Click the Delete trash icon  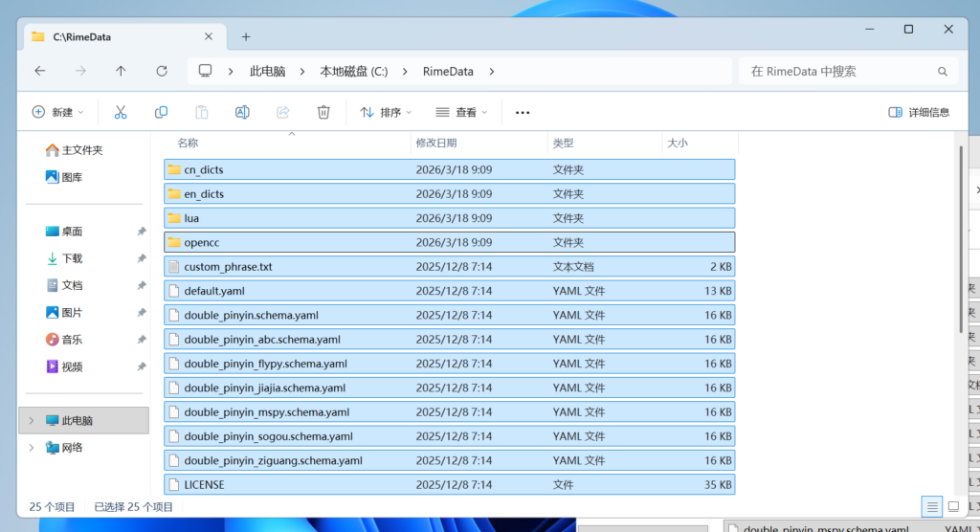pyautogui.click(x=323, y=112)
